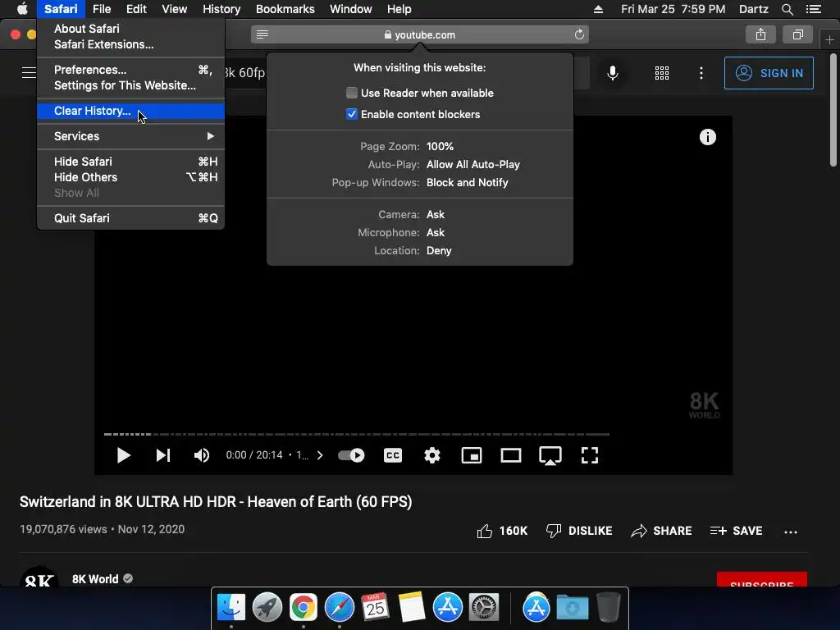The image size is (840, 630).
Task: Open video settings gear icon
Action: coord(431,455)
